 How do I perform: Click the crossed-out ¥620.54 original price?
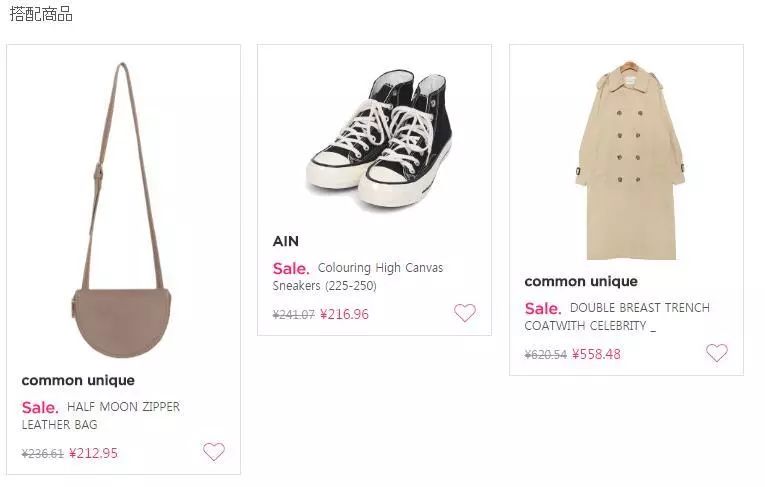click(545, 354)
